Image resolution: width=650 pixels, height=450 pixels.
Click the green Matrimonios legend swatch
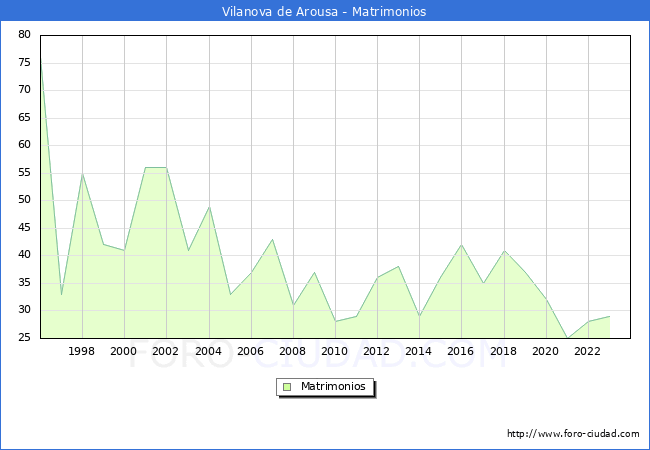(x=287, y=387)
